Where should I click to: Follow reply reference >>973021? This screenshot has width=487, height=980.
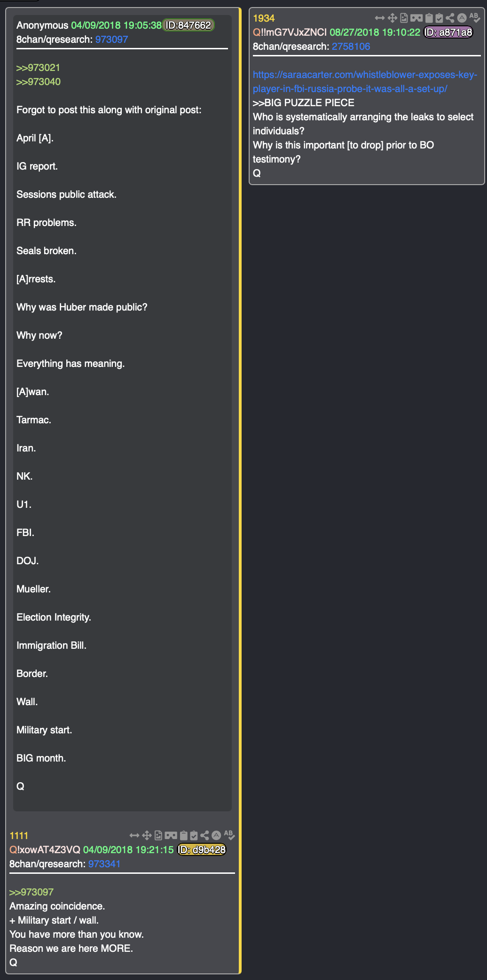(38, 68)
